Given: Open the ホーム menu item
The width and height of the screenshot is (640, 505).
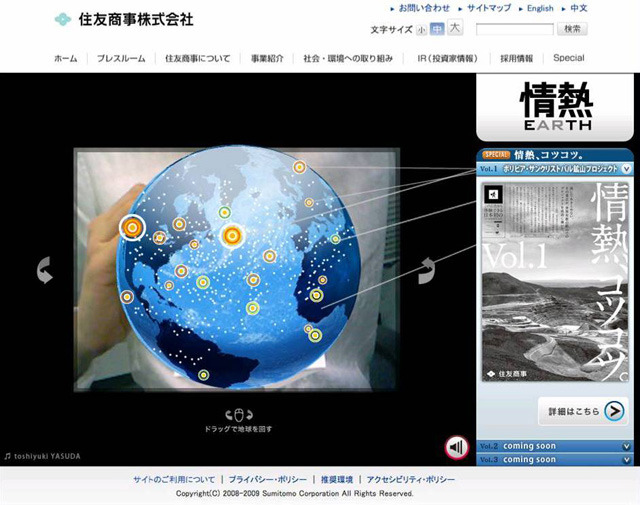Looking at the screenshot, I should (x=66, y=59).
